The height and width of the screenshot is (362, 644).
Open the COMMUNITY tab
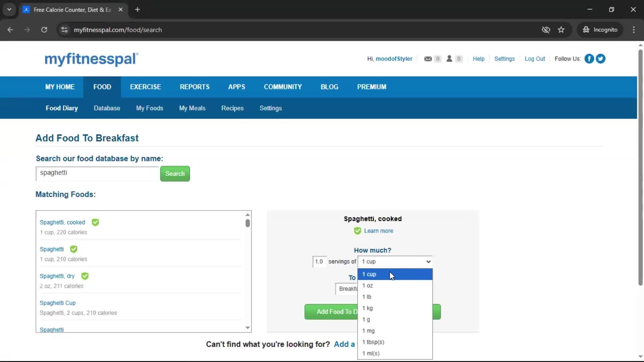[x=283, y=87]
